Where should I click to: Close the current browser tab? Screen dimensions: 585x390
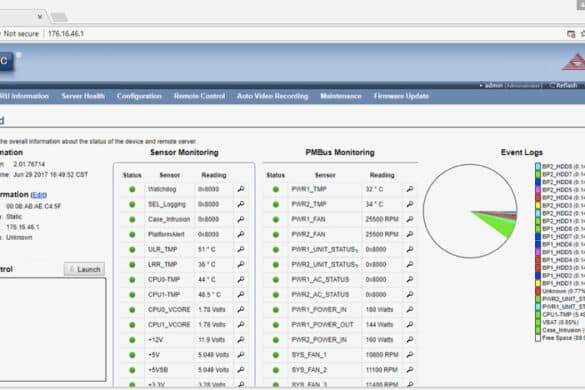pyautogui.click(x=40, y=17)
